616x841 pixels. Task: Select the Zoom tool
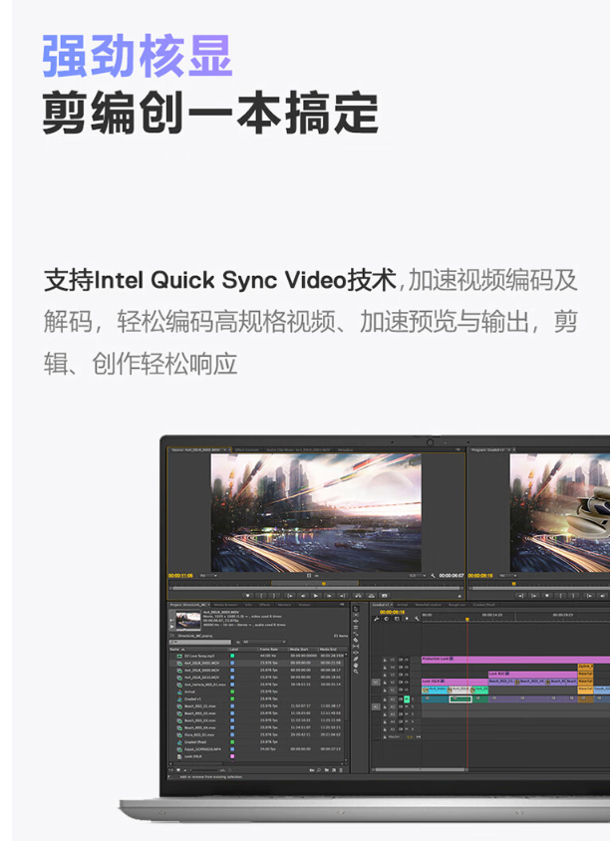(356, 671)
